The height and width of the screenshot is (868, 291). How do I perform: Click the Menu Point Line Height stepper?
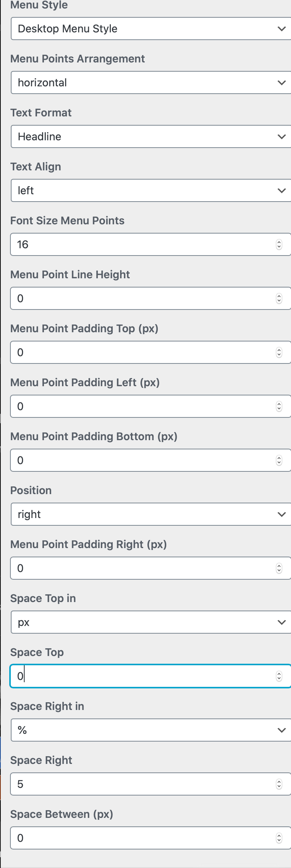pyautogui.click(x=279, y=298)
